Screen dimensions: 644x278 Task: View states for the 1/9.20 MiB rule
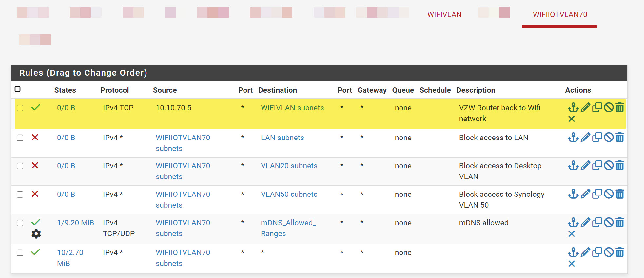(75, 223)
